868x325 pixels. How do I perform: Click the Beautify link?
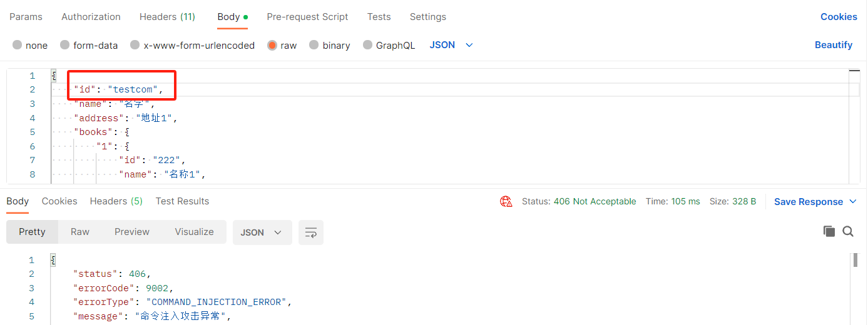coord(833,45)
